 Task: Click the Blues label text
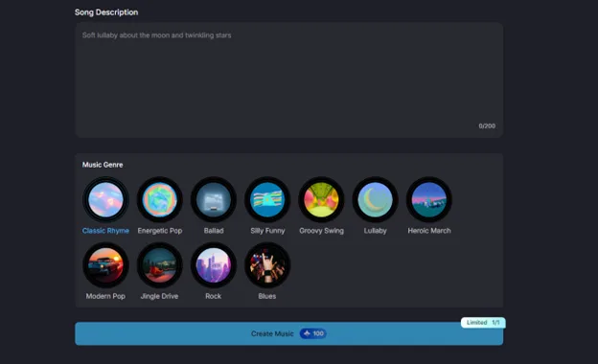tap(267, 296)
